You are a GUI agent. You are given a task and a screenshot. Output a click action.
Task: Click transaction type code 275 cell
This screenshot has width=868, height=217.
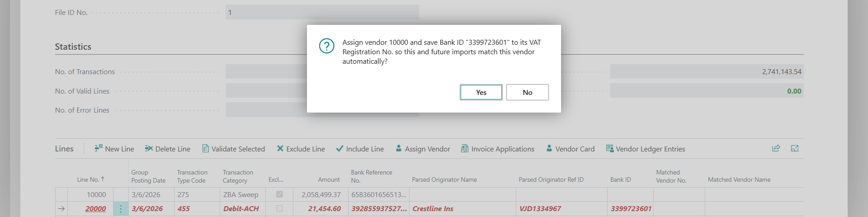point(197,194)
